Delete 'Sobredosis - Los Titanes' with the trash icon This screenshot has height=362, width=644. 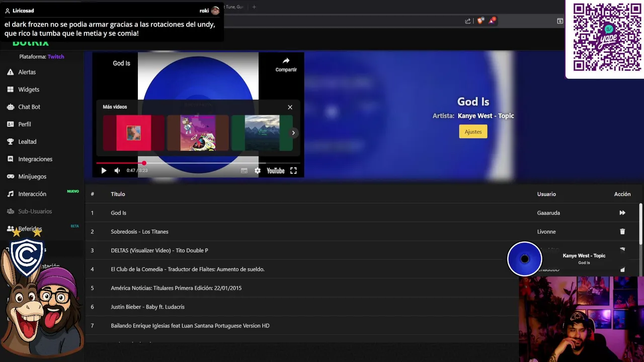coord(622,232)
